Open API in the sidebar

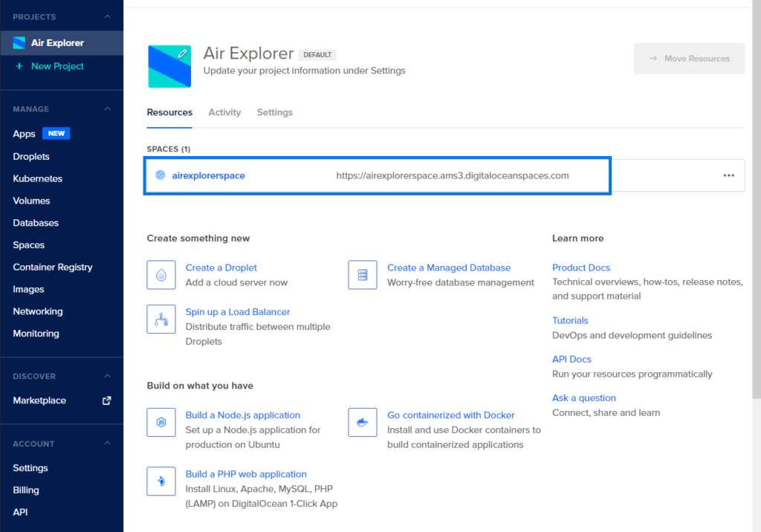click(20, 512)
